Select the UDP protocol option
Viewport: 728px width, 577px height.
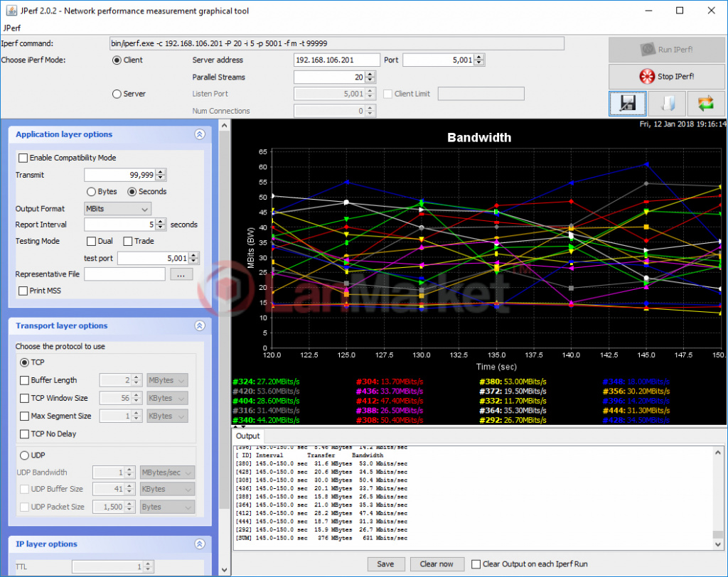pos(24,455)
